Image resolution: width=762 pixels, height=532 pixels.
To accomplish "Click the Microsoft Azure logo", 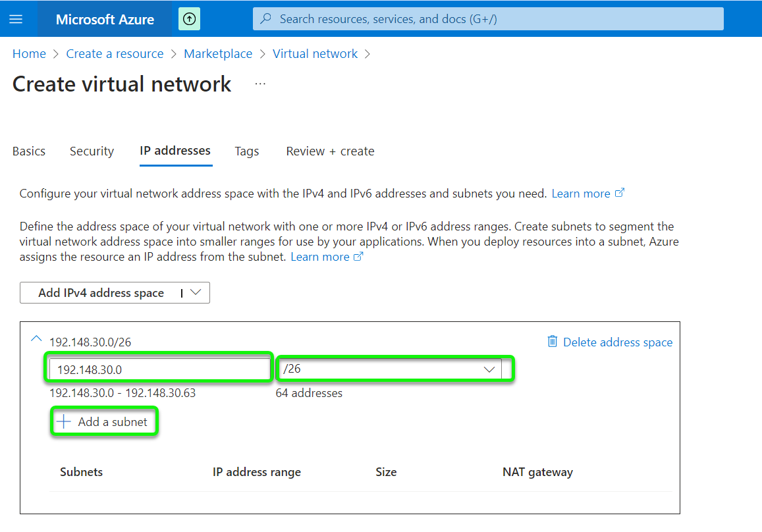I will [105, 18].
